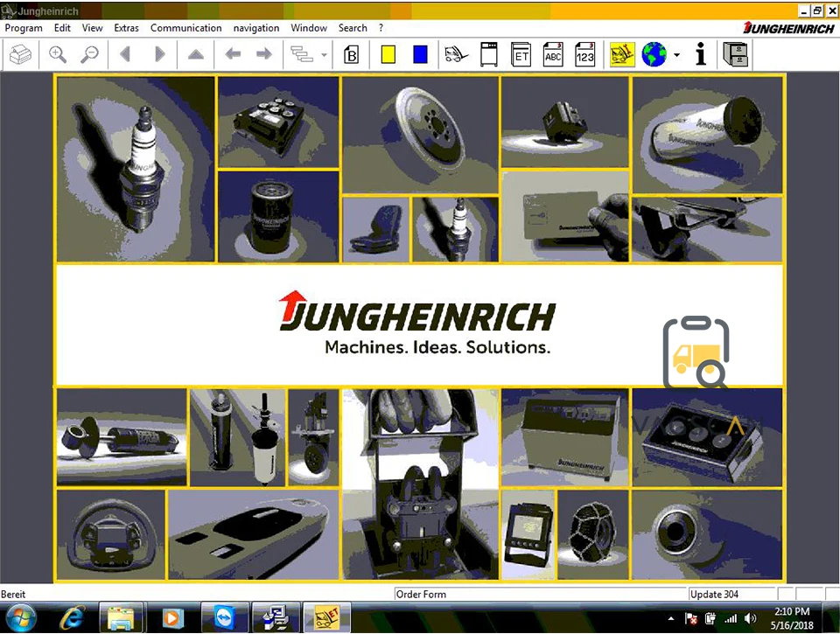Click the document list icon after forklift
Screen dimensions: 840x634
click(488, 54)
